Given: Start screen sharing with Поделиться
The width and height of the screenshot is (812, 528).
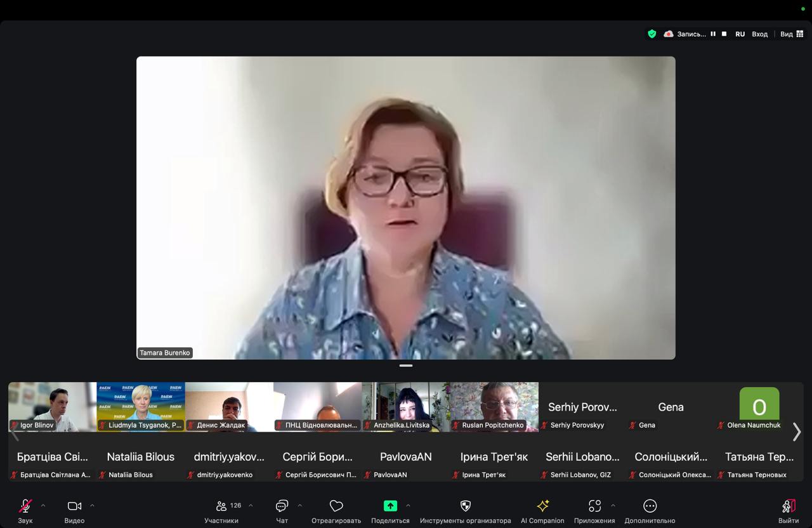Looking at the screenshot, I should click(390, 506).
